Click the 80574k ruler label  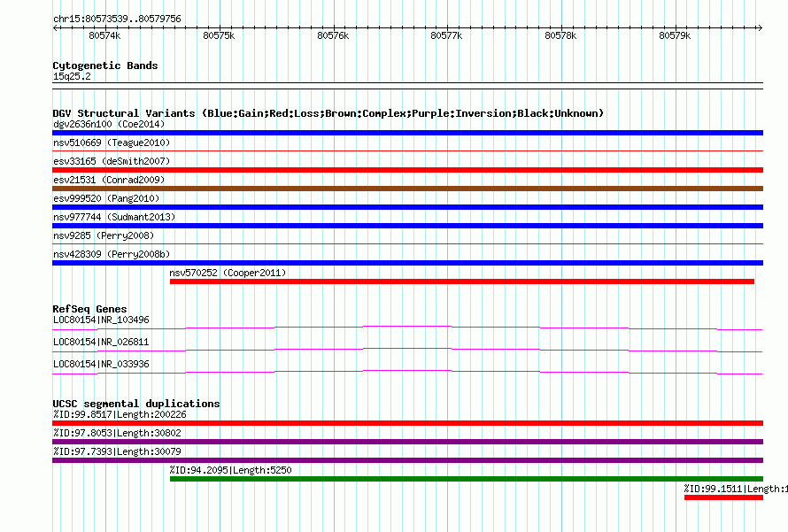104,35
